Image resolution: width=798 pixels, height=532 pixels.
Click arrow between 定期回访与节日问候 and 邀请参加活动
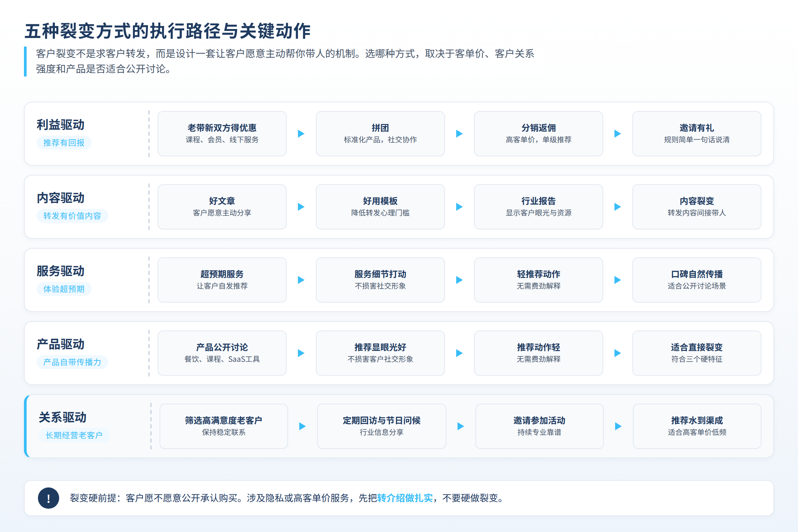tap(461, 426)
